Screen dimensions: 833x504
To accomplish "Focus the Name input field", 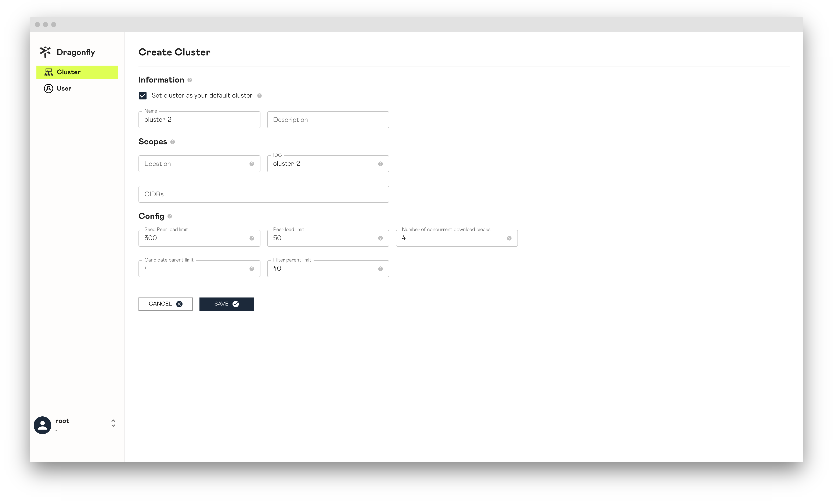I will click(x=199, y=120).
